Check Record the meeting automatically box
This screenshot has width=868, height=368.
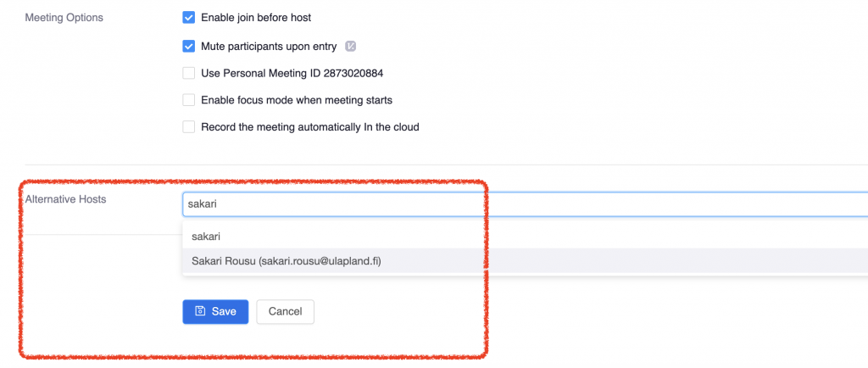[189, 126]
